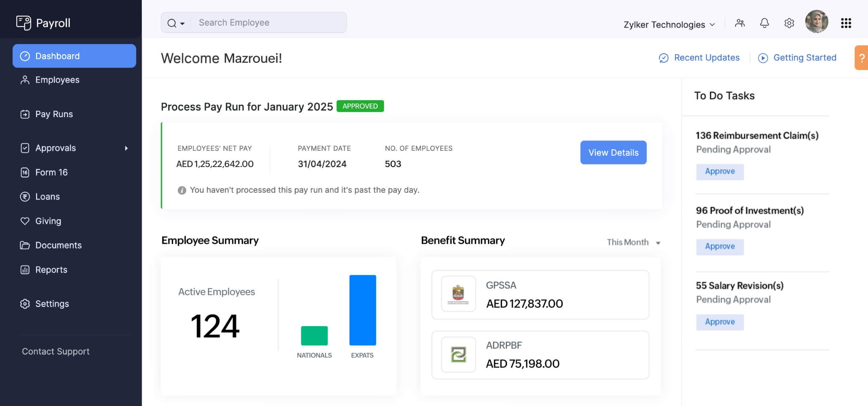Approve the Reimbursement Claims task

[x=720, y=172]
